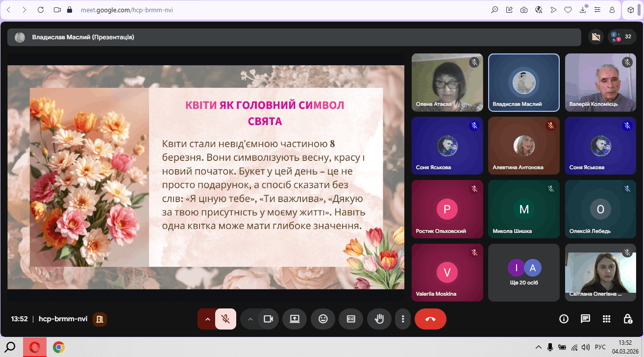Screen dimensions: 644x357
Task: Unmute the microphone in the call toolbar
Action: tap(225, 319)
